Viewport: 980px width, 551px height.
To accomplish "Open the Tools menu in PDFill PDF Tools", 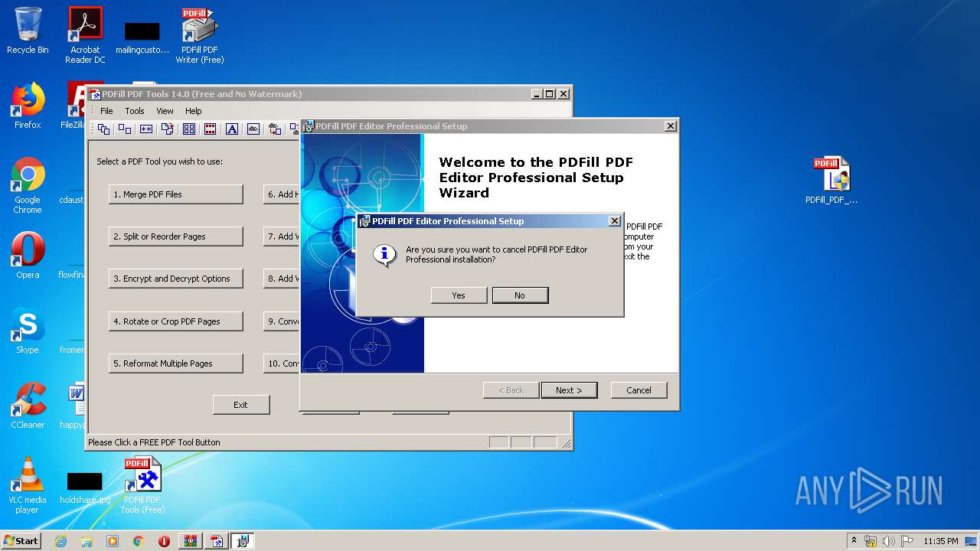I will coord(135,111).
